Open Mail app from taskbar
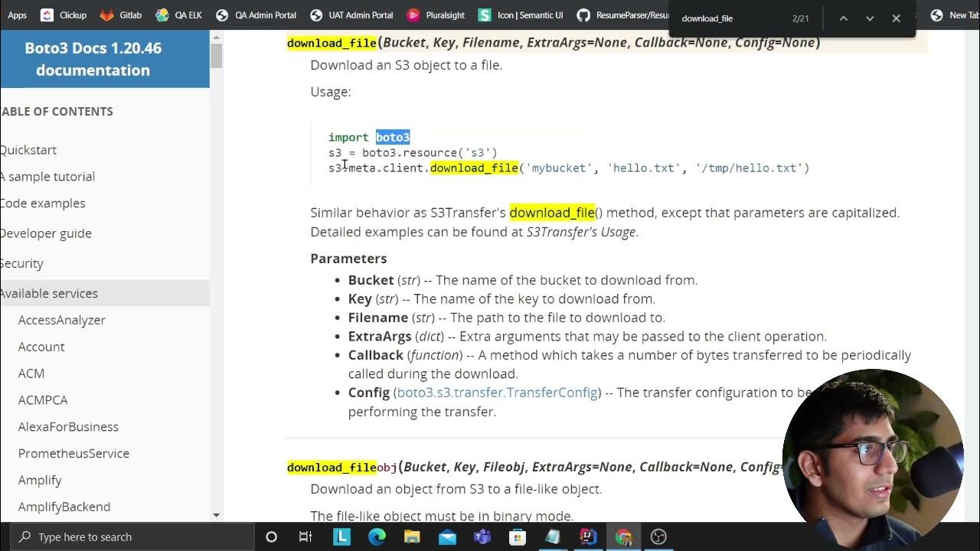 click(447, 537)
